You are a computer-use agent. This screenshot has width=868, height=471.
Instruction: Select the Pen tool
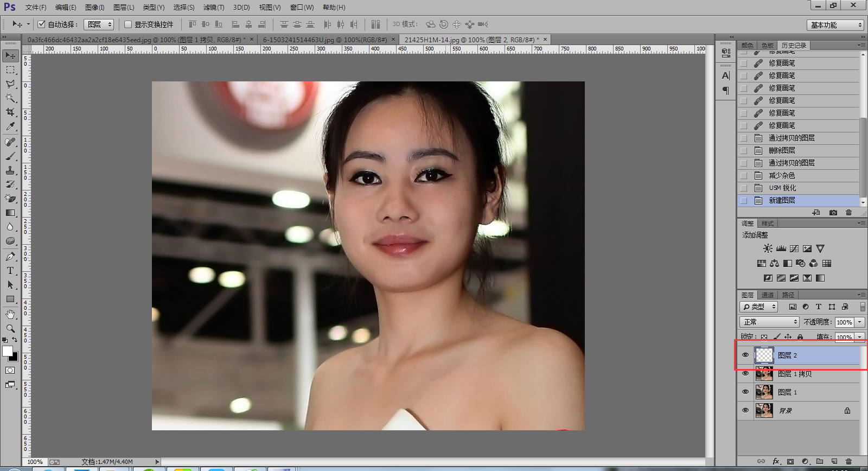click(x=10, y=257)
